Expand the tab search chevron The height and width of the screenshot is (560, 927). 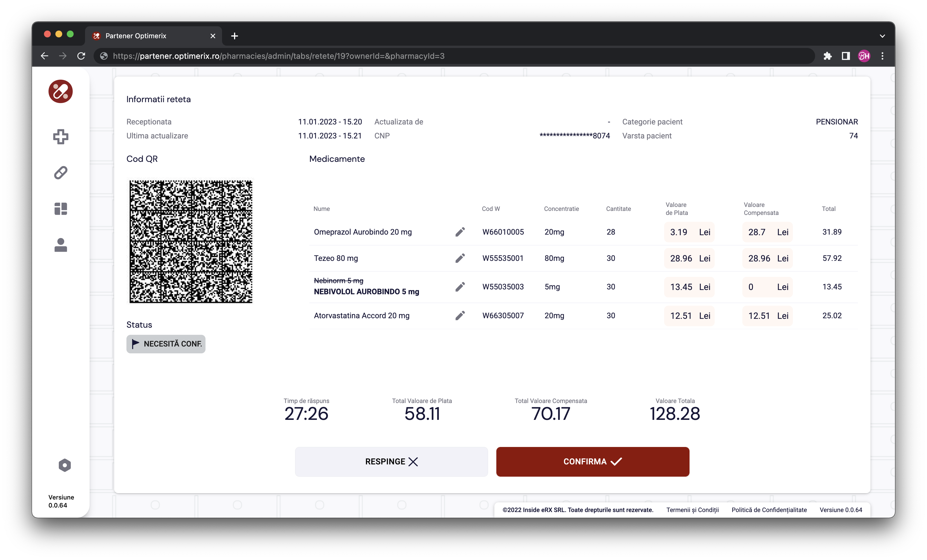tap(882, 36)
